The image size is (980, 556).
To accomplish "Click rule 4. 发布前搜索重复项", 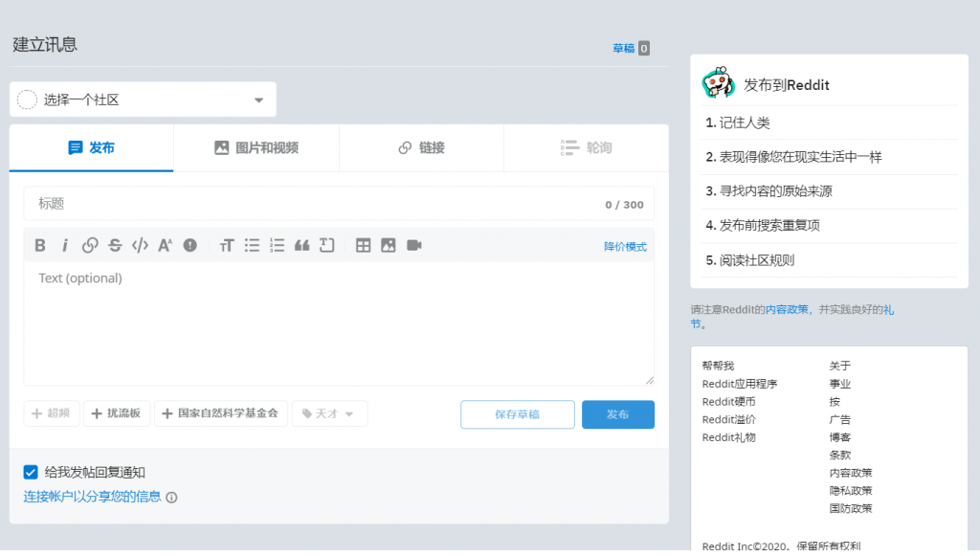I will click(763, 226).
